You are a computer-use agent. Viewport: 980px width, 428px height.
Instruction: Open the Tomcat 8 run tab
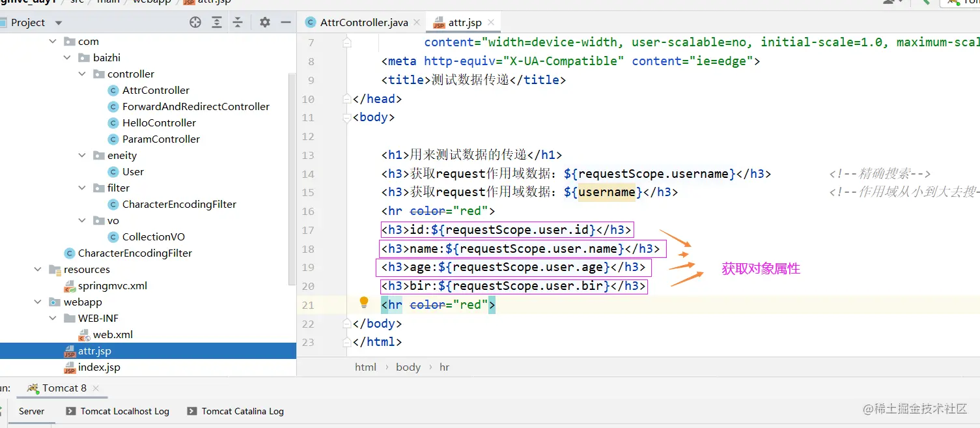pyautogui.click(x=64, y=388)
